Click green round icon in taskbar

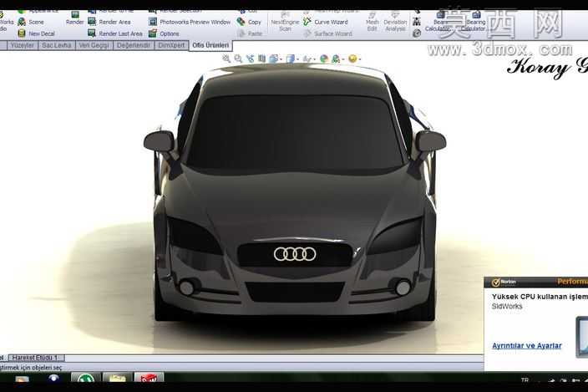[x=86, y=378]
